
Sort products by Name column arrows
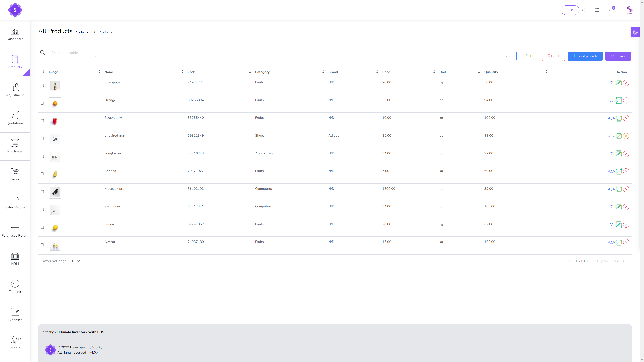click(182, 72)
